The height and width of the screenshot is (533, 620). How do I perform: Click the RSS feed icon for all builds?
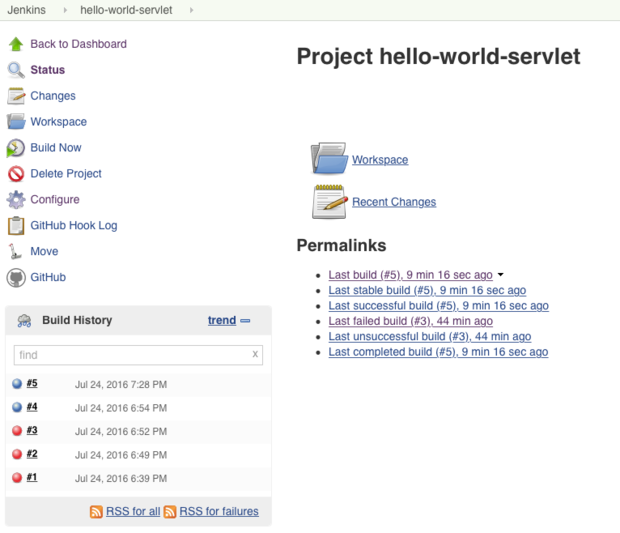point(96,512)
